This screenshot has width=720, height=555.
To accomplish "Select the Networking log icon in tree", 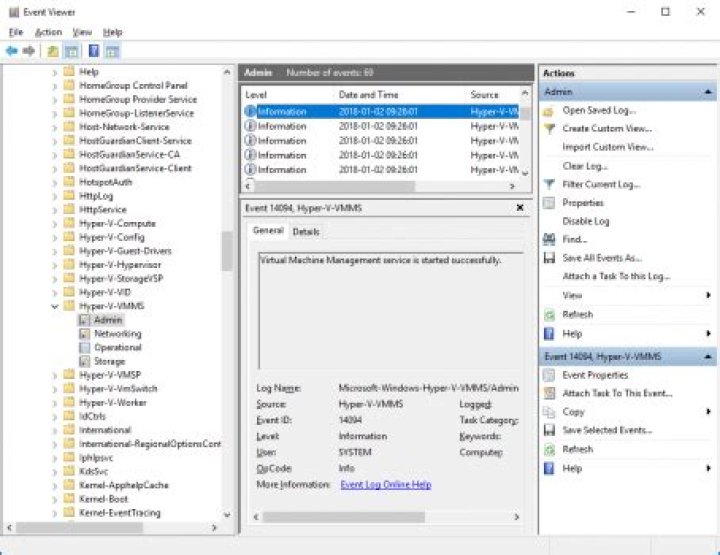I will pos(84,334).
